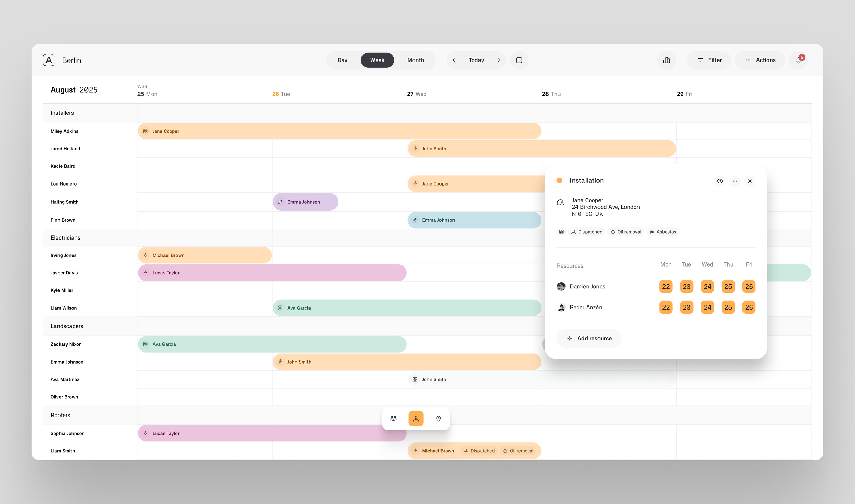Select the single person icon in floating toolbar
Viewport: 855px width, 504px height.
pyautogui.click(x=416, y=418)
